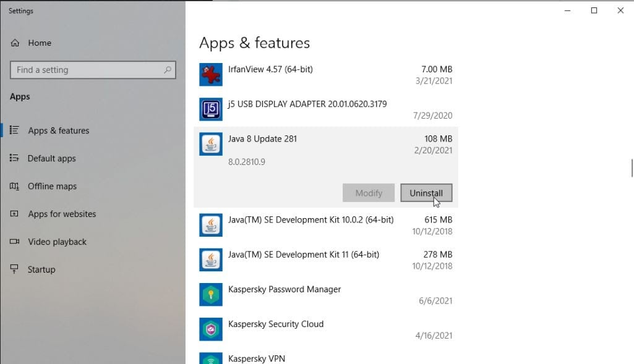Viewport: 634px width, 364px height.
Task: Select the Startup section
Action: pos(41,269)
